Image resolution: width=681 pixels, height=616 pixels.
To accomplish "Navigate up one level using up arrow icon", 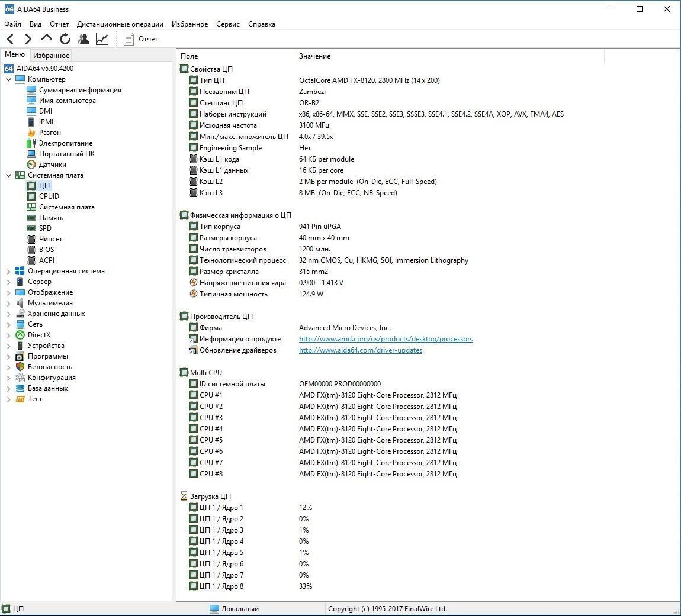I will [46, 38].
